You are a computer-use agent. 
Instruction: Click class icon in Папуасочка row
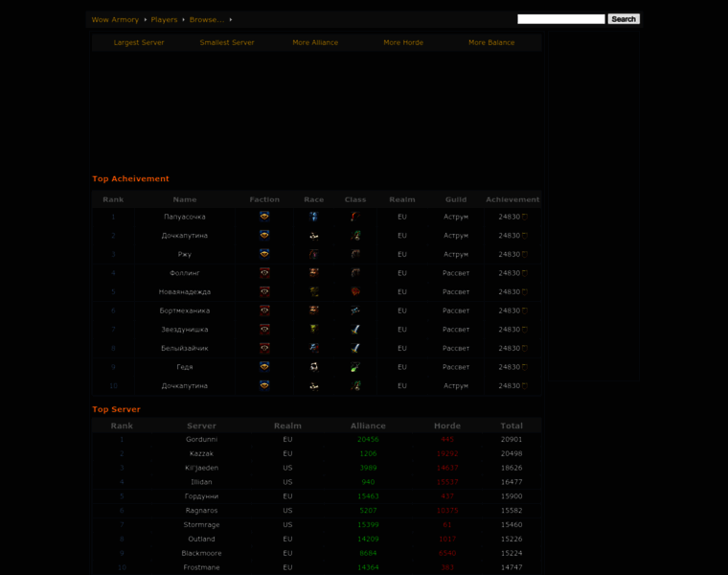tap(355, 217)
